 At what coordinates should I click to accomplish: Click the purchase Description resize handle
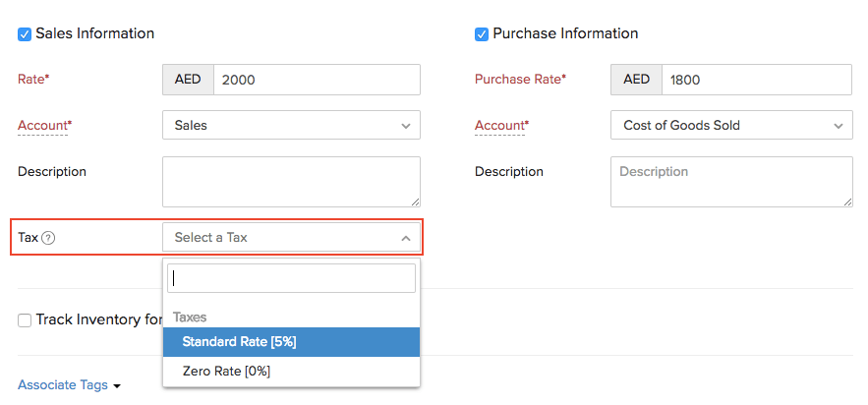click(846, 202)
